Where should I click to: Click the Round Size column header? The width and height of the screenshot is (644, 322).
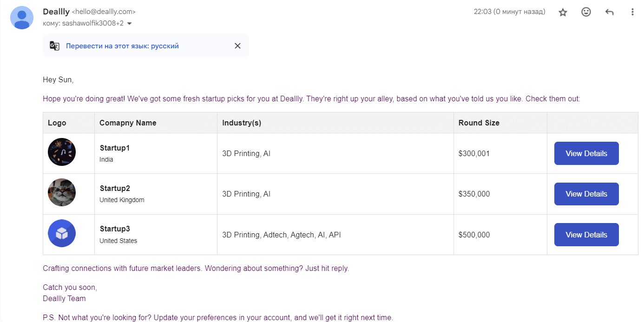[x=479, y=123]
